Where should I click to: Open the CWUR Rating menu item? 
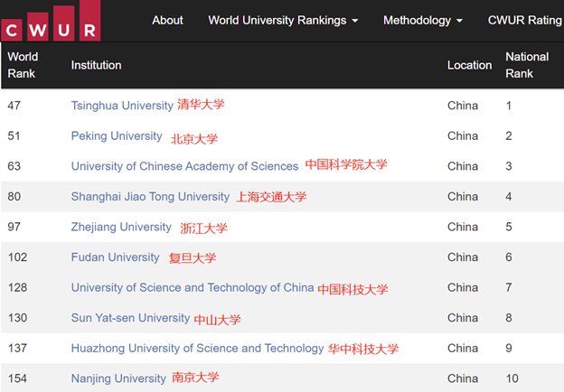(x=525, y=20)
